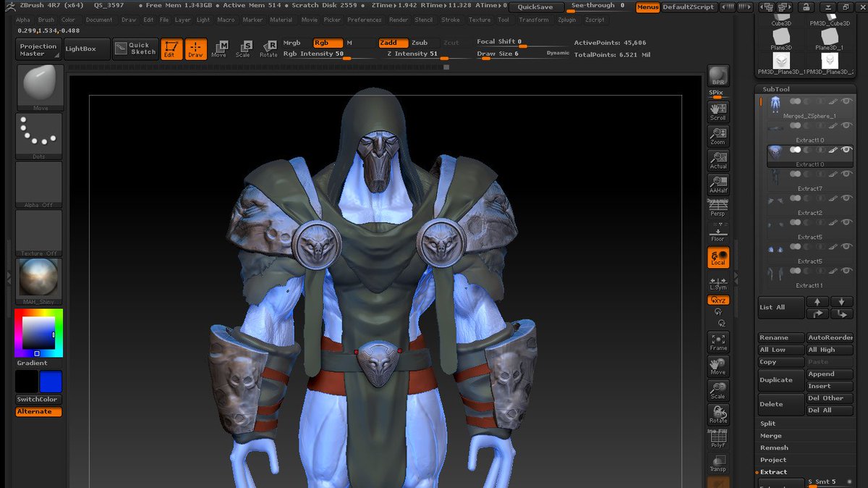Image resolution: width=868 pixels, height=488 pixels.
Task: Open the Texture Off selector
Action: point(39,233)
